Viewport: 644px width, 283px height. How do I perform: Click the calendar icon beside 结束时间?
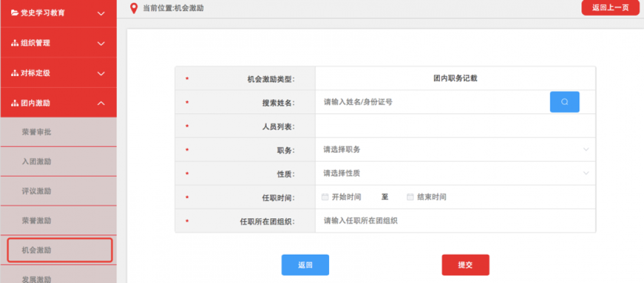point(410,197)
